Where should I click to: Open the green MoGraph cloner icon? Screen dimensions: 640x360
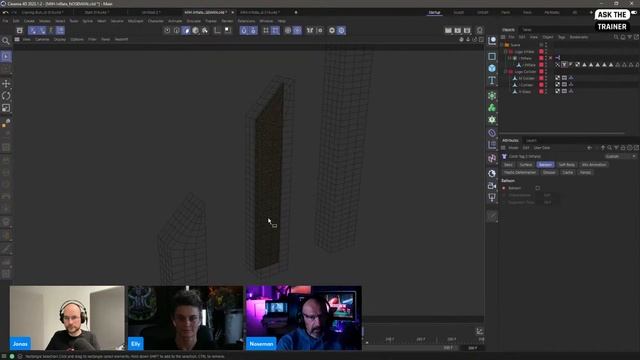tap(492, 96)
